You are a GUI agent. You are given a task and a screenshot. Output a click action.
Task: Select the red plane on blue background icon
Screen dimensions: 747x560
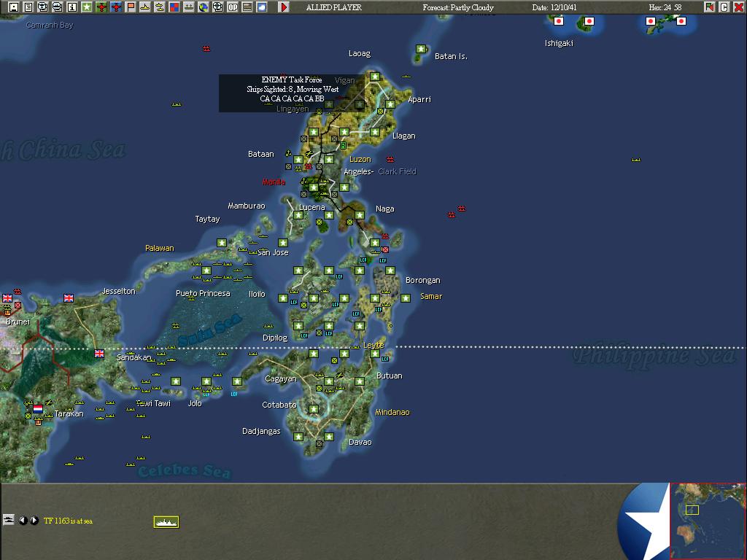tap(116, 7)
